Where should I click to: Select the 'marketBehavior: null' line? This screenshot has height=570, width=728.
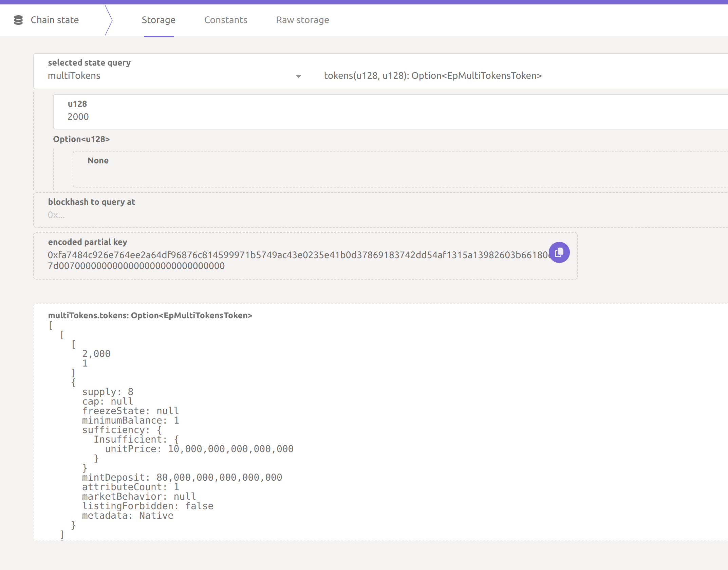coord(139,496)
